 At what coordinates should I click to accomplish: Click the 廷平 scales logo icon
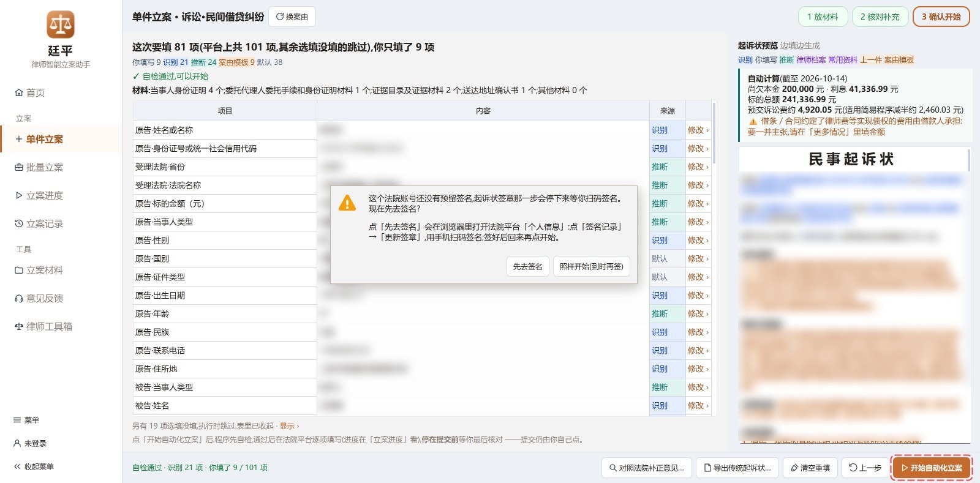coord(61,24)
